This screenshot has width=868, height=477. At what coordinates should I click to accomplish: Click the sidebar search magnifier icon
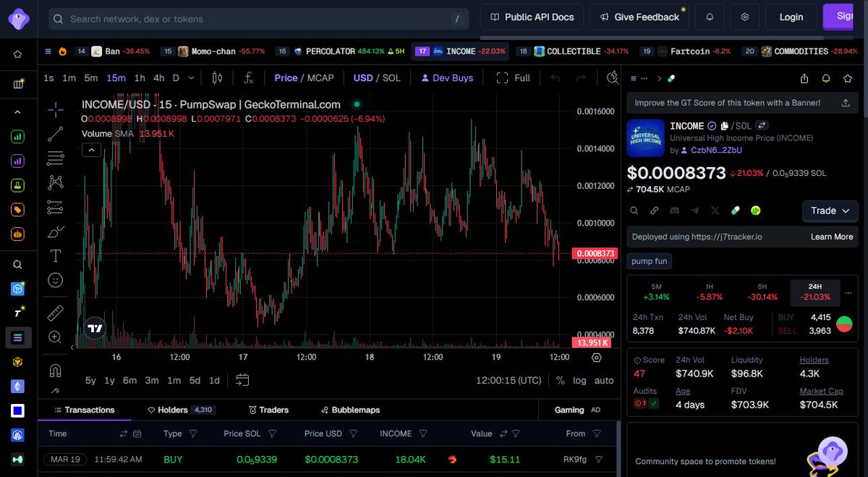point(17,265)
